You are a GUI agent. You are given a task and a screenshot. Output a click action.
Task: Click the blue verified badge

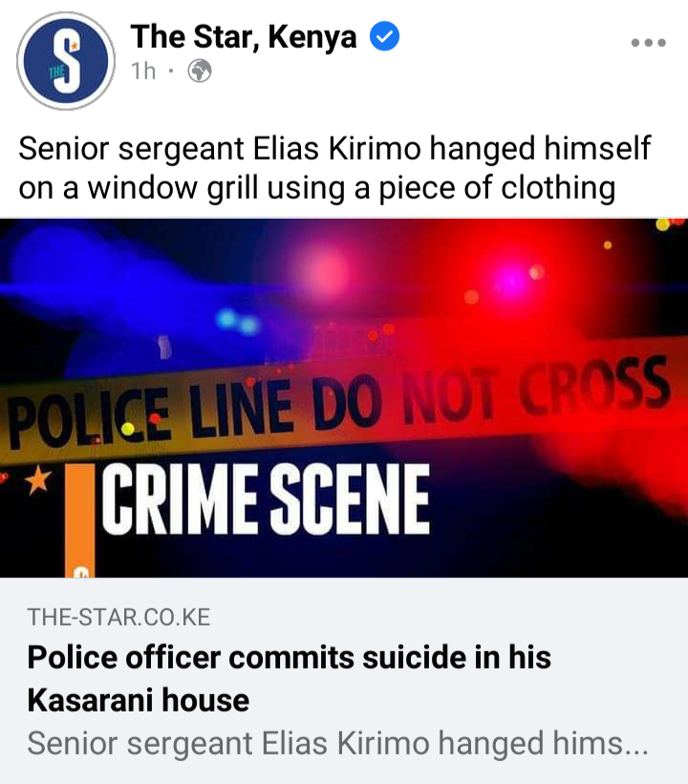click(x=384, y=36)
